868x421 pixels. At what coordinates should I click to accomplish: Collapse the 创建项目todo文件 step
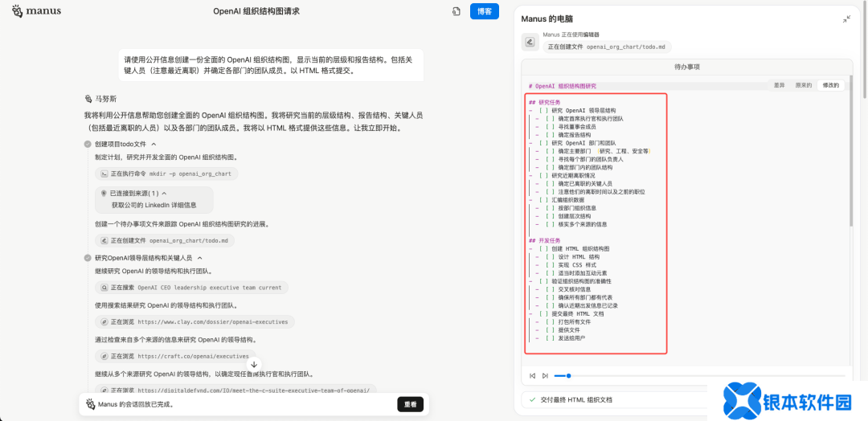[161, 144]
